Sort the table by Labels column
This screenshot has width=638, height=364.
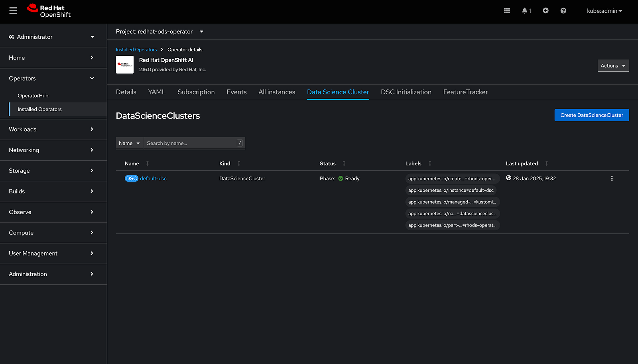point(418,163)
